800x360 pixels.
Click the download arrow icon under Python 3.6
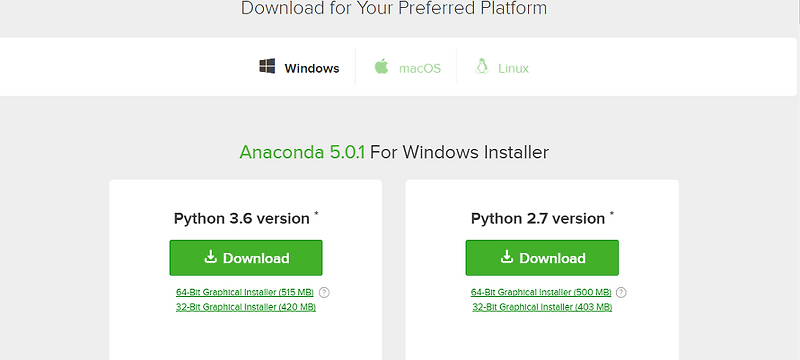[x=211, y=256]
